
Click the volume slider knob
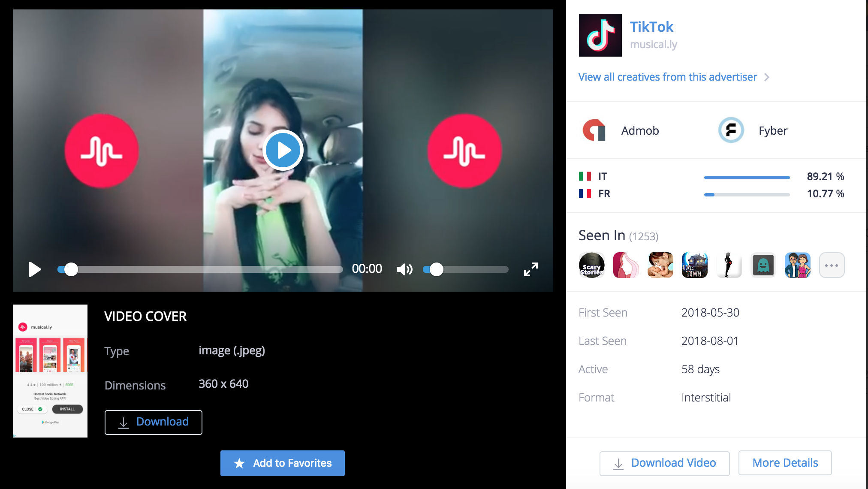(437, 269)
